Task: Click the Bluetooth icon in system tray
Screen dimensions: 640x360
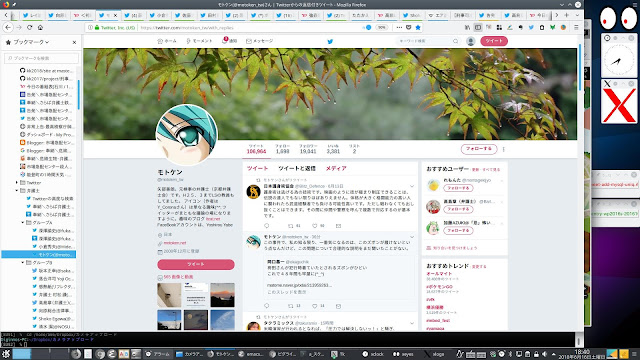Action: coord(510,354)
